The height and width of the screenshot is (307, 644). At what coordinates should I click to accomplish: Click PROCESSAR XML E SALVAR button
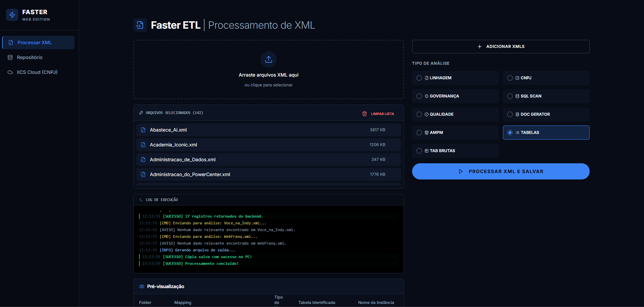tap(501, 171)
